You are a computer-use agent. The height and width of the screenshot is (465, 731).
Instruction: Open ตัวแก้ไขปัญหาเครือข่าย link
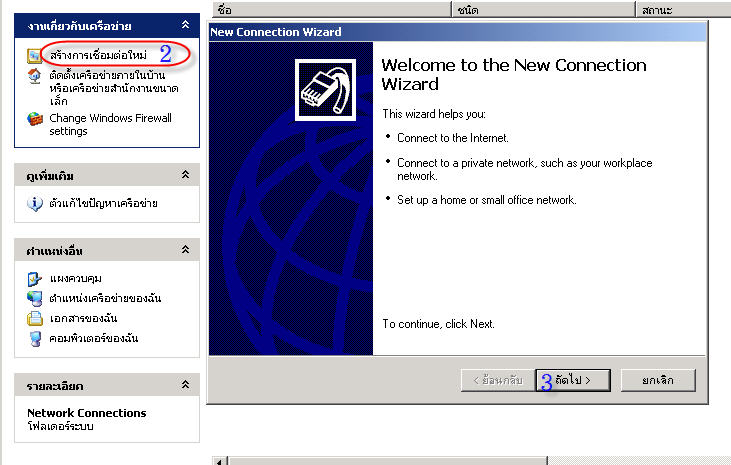[103, 203]
